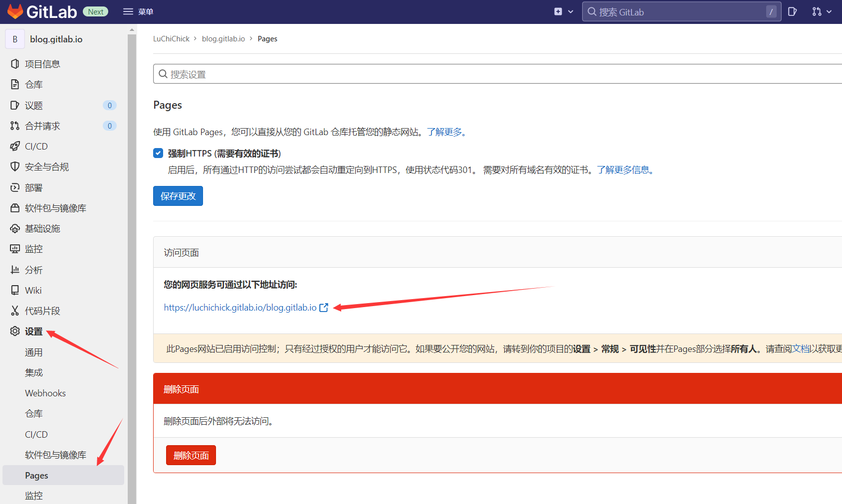Open the issues icon in top bar
The image size is (842, 504).
coord(792,11)
